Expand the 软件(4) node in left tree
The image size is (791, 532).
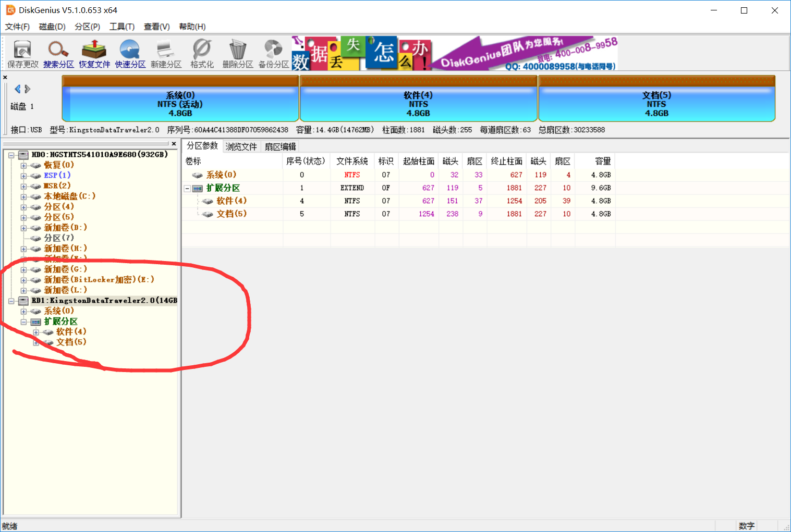(36, 332)
